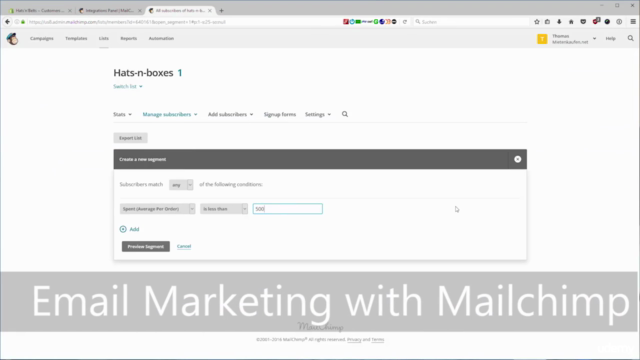This screenshot has height=360, width=640.
Task: Go to Signup forms
Action: (x=280, y=114)
